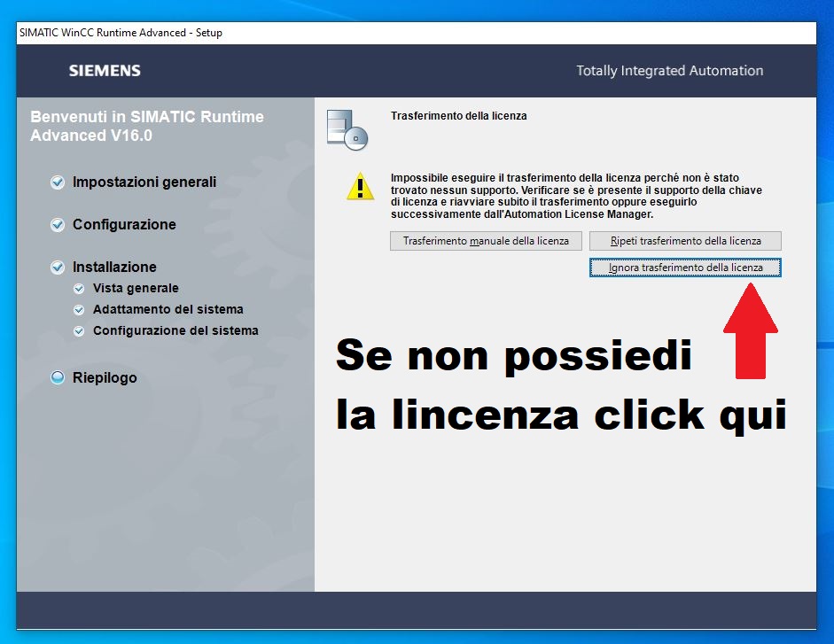Click Ignora trasferimento della licenza button
This screenshot has height=644, width=834.
685,268
